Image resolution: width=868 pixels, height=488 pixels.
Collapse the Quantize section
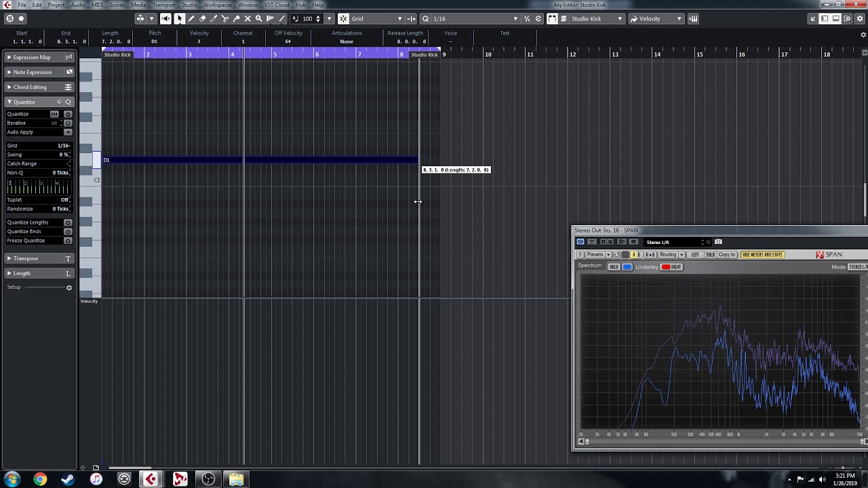[9, 102]
